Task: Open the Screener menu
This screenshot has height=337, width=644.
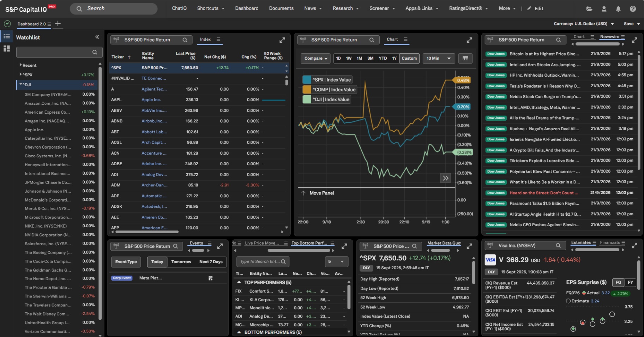Action: pyautogui.click(x=382, y=8)
